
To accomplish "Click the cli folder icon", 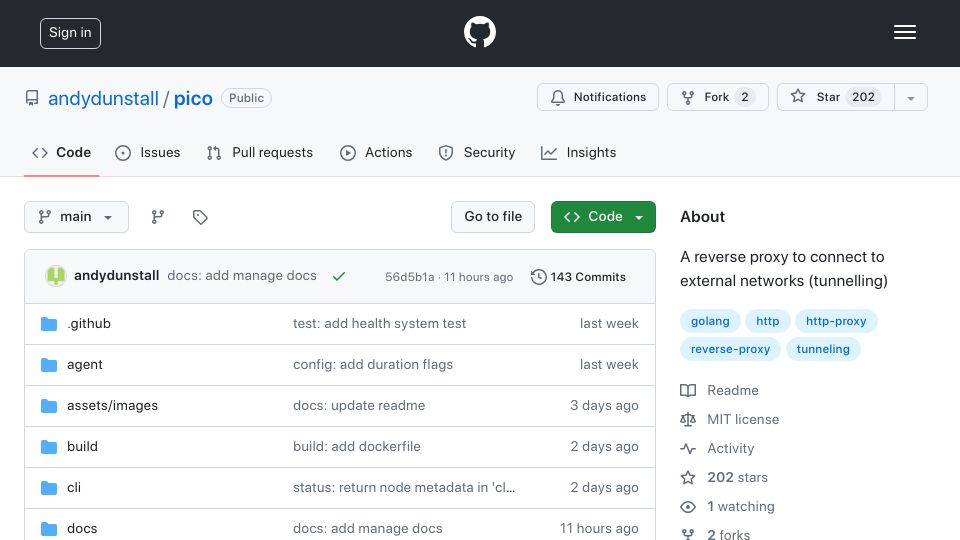I will point(49,487).
